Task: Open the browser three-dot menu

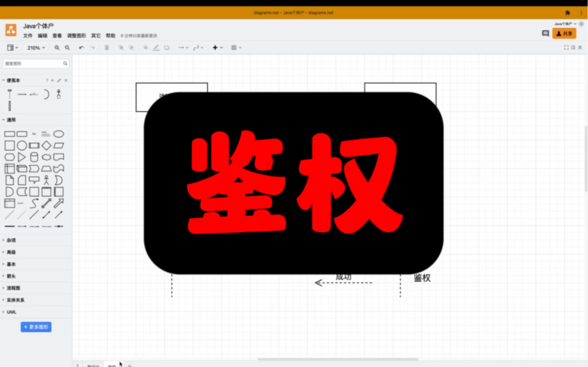Action: point(581,13)
